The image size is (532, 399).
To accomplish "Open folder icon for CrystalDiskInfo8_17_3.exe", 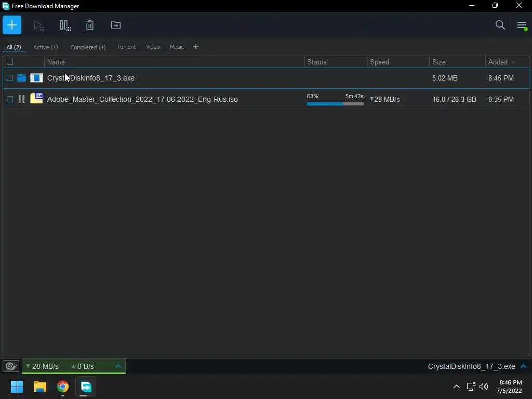I will tap(21, 78).
